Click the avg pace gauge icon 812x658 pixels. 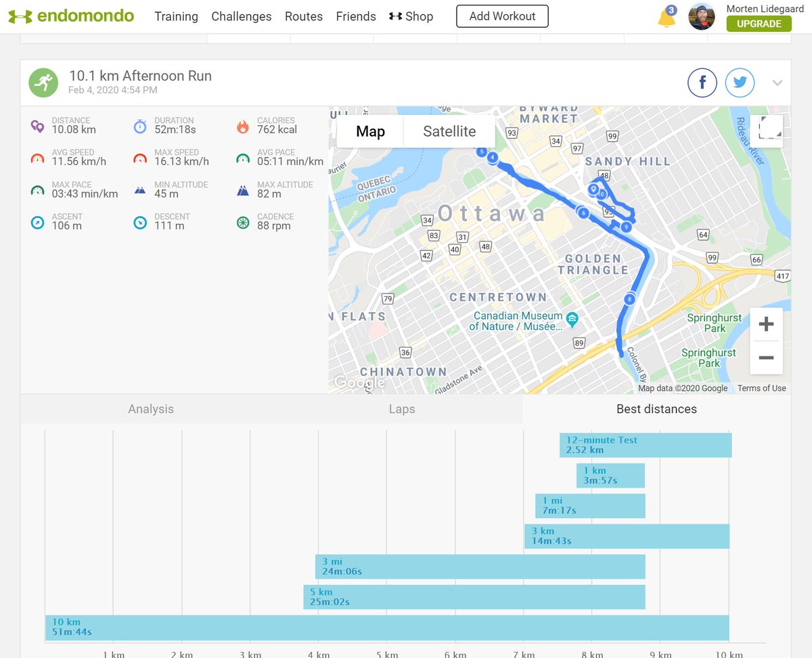coord(243,158)
